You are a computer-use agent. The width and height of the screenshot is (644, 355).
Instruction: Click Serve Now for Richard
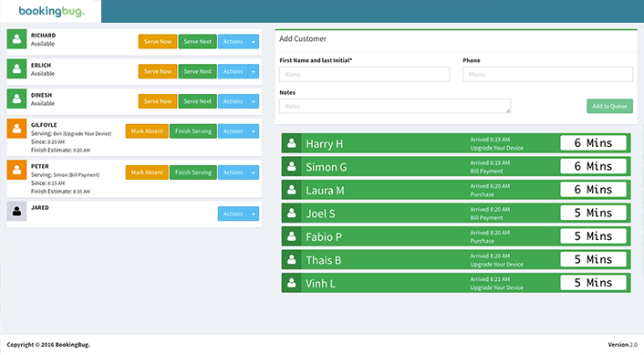pos(158,41)
